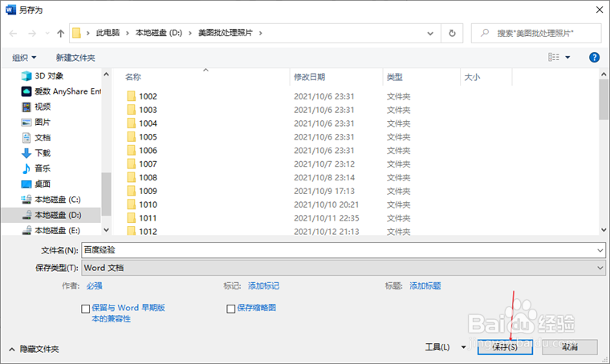Open the view options dropdown arrow
This screenshot has width=610, height=364.
pyautogui.click(x=567, y=58)
